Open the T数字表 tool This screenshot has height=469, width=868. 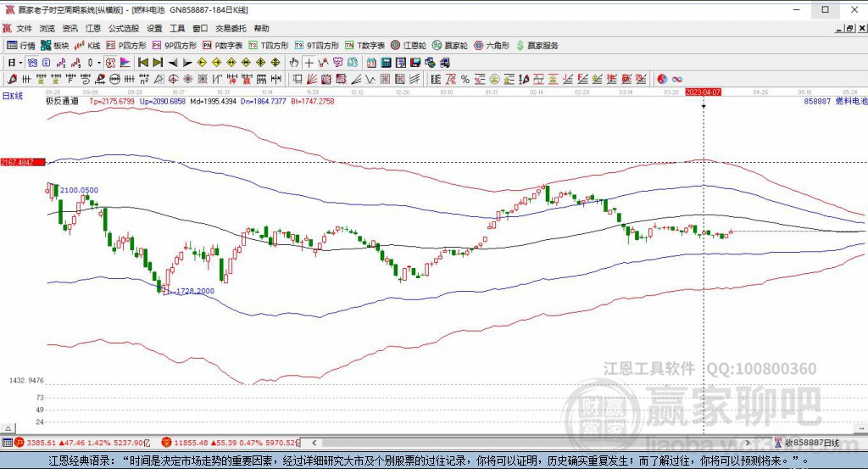coord(364,46)
